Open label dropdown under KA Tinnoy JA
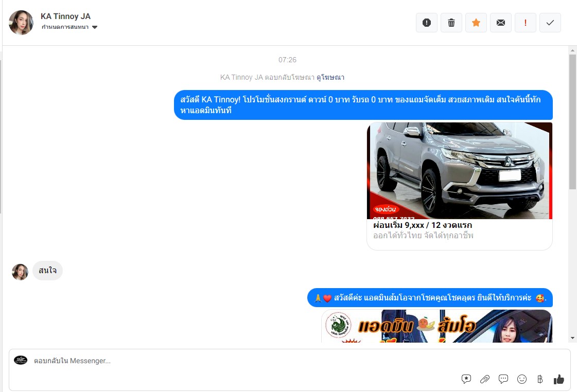 coord(69,27)
